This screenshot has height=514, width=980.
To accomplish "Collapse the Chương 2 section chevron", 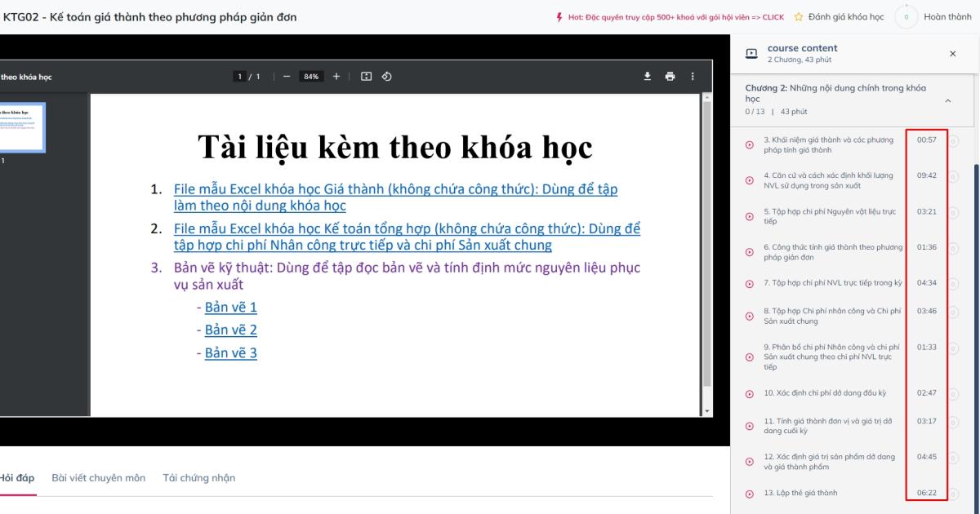I will (947, 100).
